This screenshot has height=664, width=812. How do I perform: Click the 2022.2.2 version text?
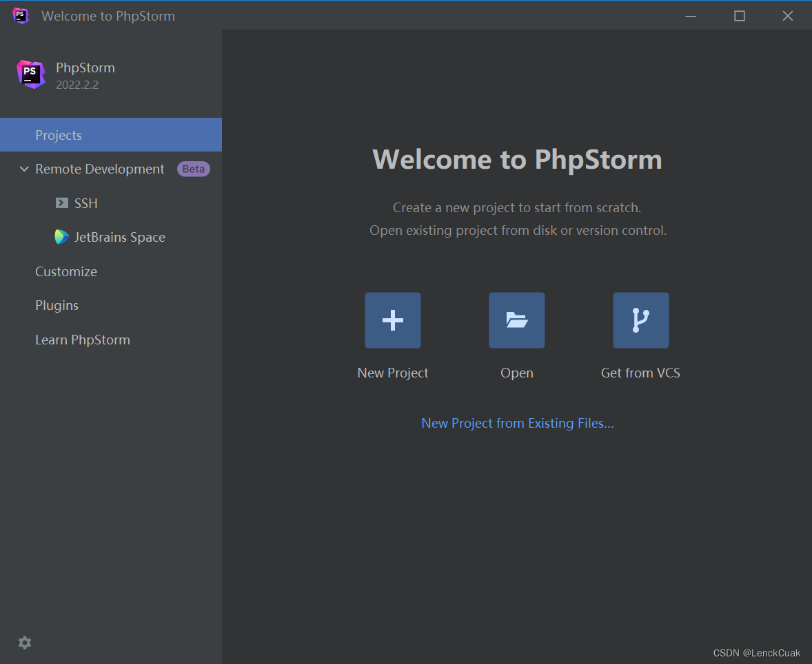click(77, 85)
